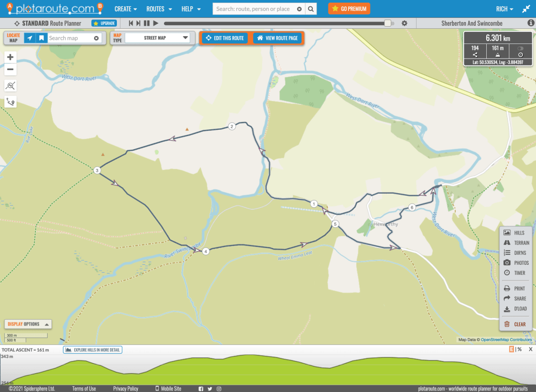Click the route playback progress slider handle
Viewport: 536px width, 392px height.
pyautogui.click(x=388, y=24)
